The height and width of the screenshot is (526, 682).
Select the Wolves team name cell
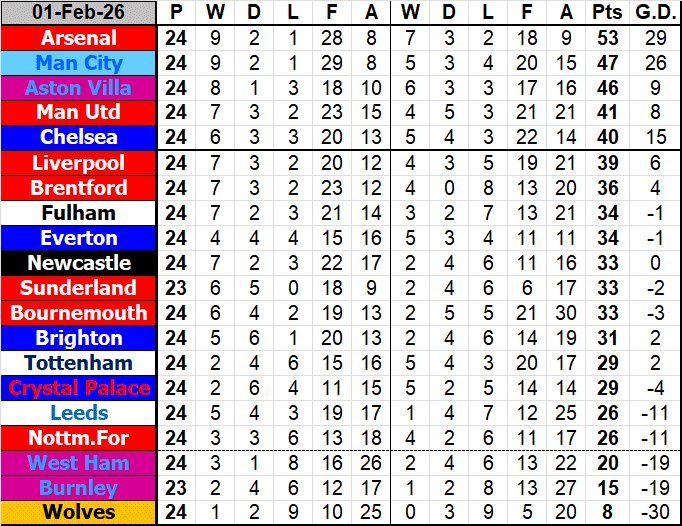(x=79, y=513)
